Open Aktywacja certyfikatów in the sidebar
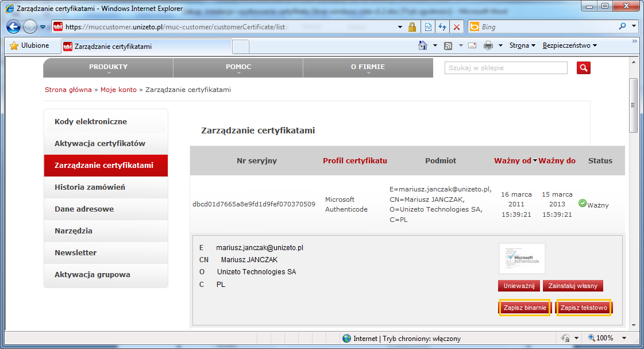Viewport: 644px width, 349px height. (106, 144)
